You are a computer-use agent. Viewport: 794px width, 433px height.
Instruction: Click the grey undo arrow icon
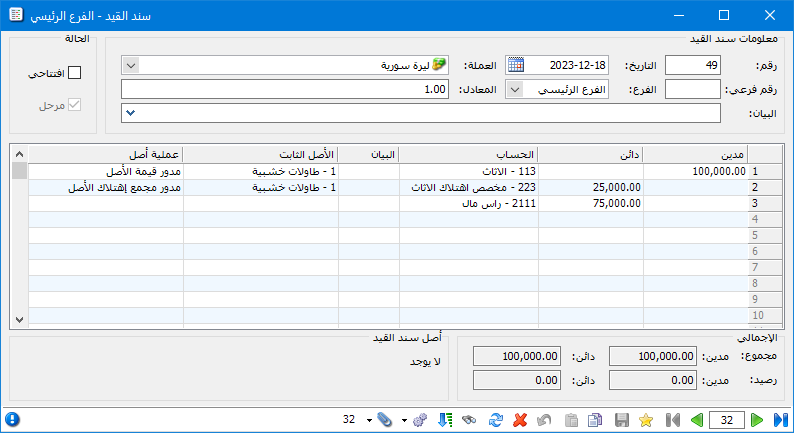click(544, 420)
